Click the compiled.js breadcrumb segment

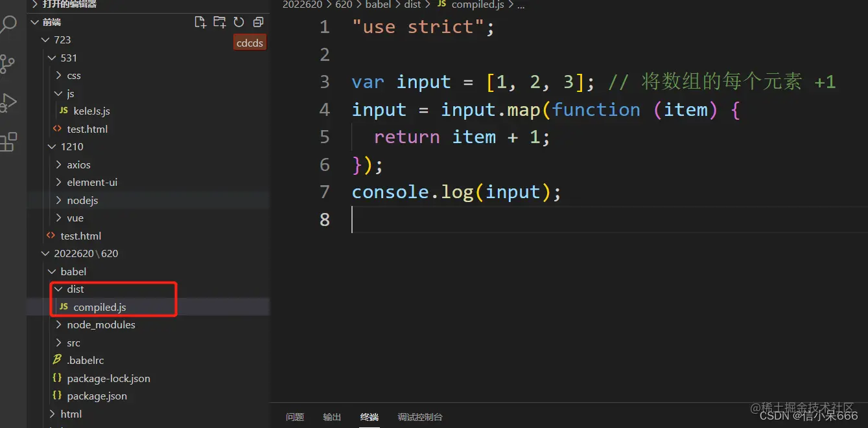click(x=478, y=5)
